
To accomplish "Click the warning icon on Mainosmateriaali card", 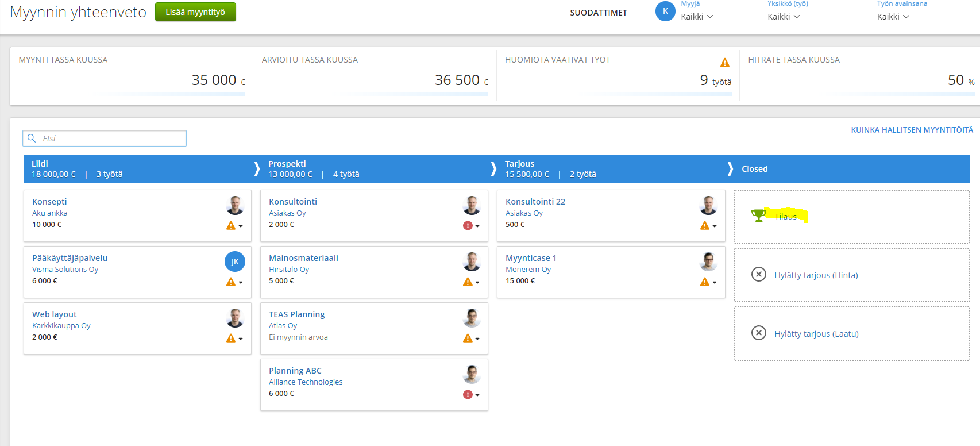I will [468, 282].
